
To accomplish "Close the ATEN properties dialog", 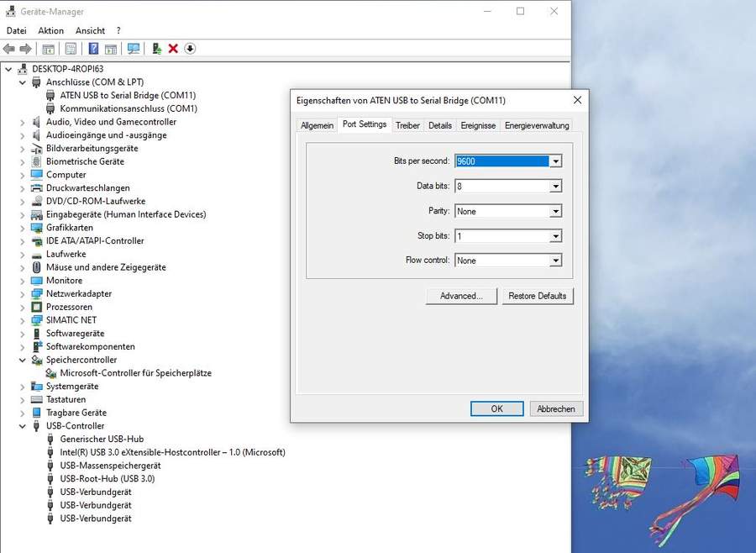I will (x=578, y=100).
